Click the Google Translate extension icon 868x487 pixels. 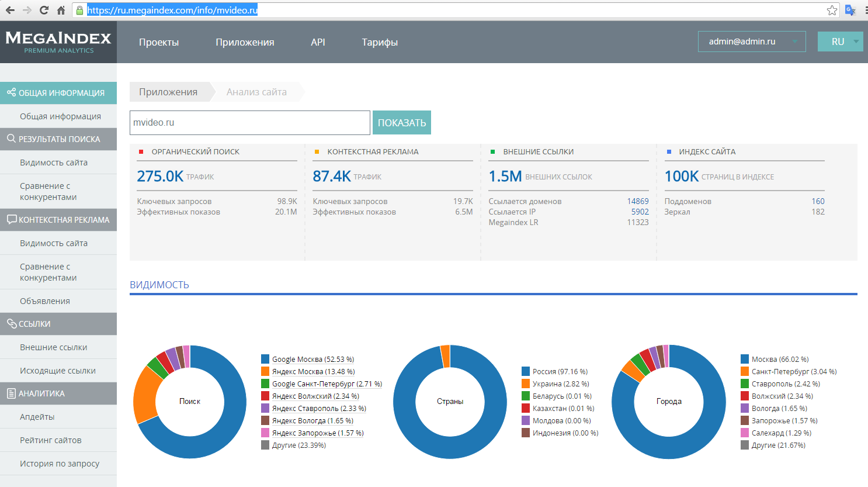850,10
